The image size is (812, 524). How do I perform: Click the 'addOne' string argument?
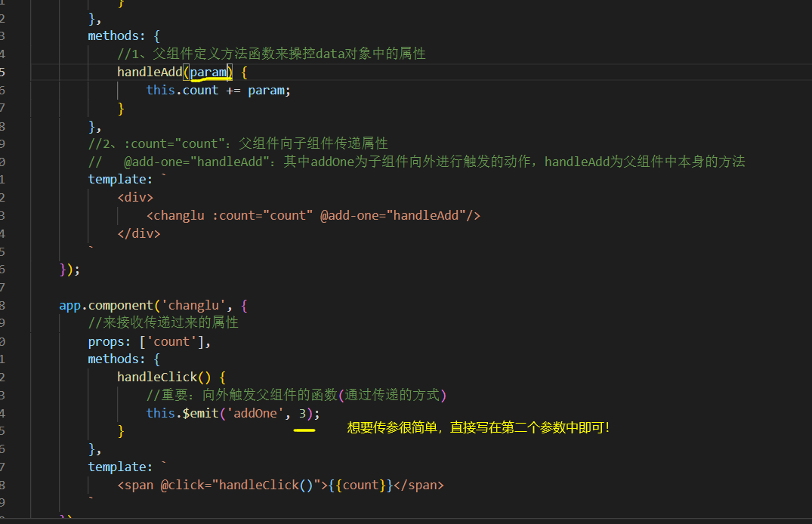[255, 413]
